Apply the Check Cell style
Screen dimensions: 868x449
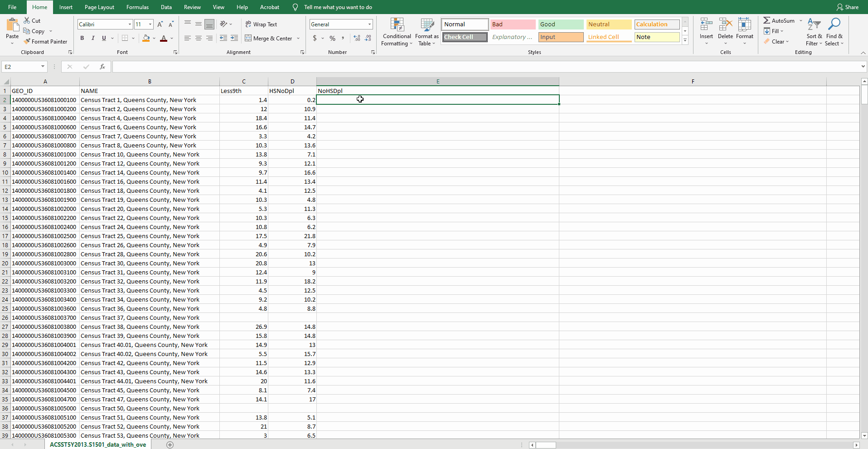point(464,37)
